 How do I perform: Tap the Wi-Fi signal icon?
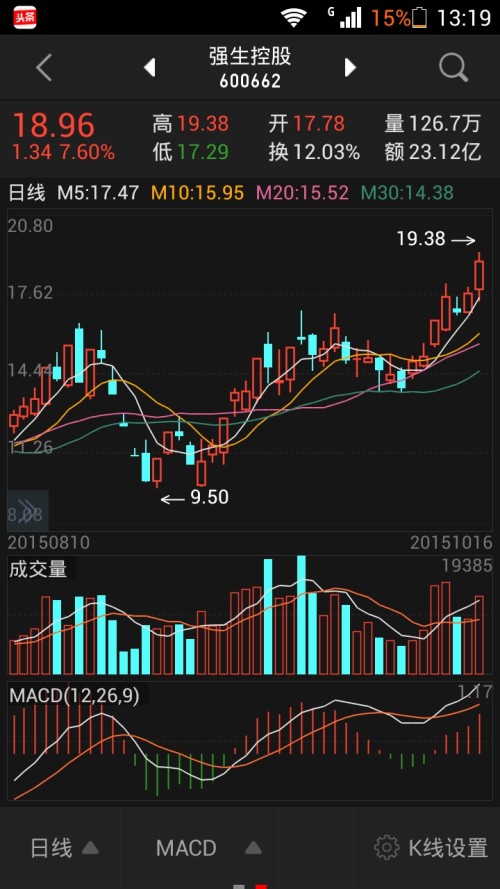tap(293, 18)
